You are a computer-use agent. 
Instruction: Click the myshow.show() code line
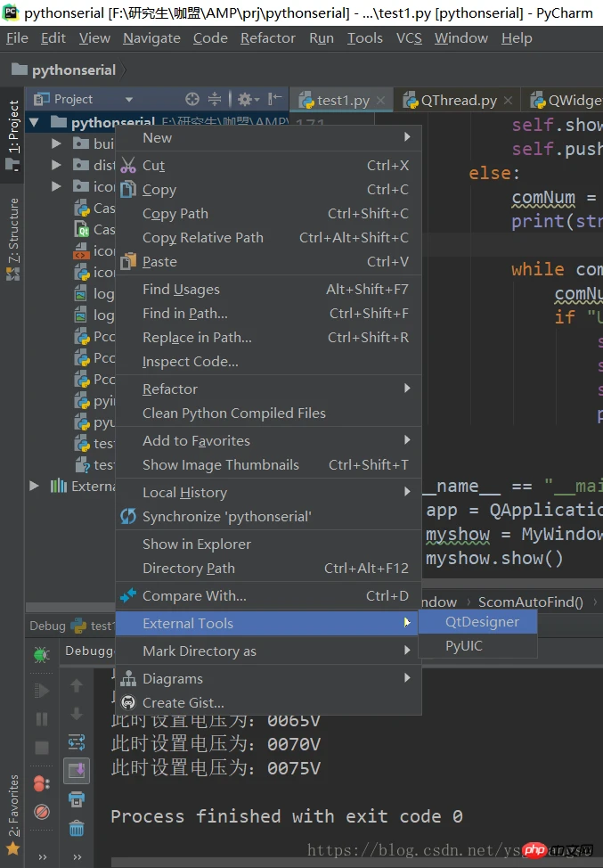(494, 558)
